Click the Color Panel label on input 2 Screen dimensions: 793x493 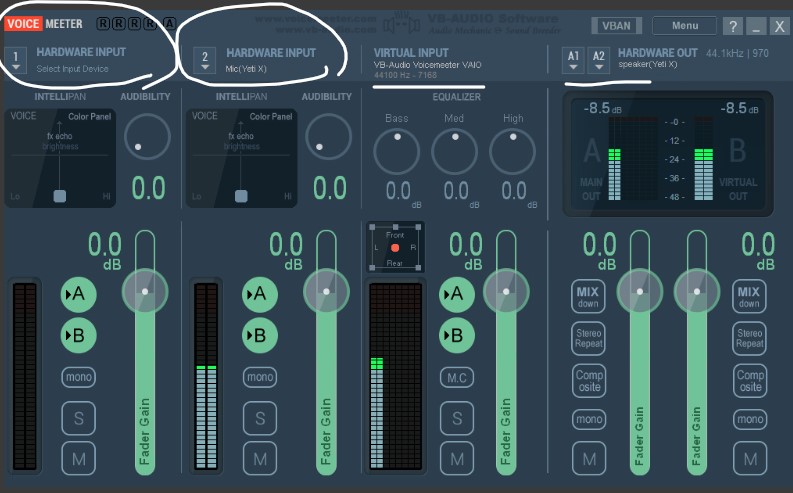click(271, 116)
